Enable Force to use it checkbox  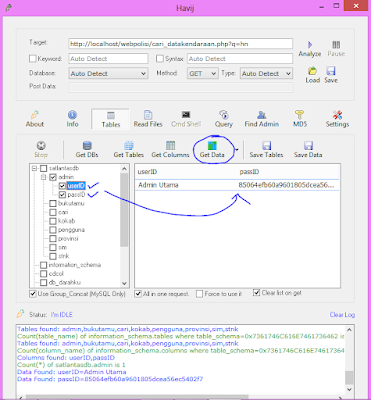point(199,294)
